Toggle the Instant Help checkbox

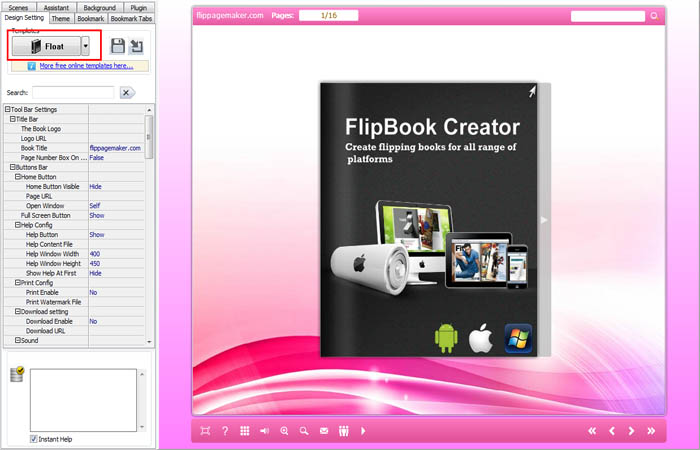tap(33, 439)
